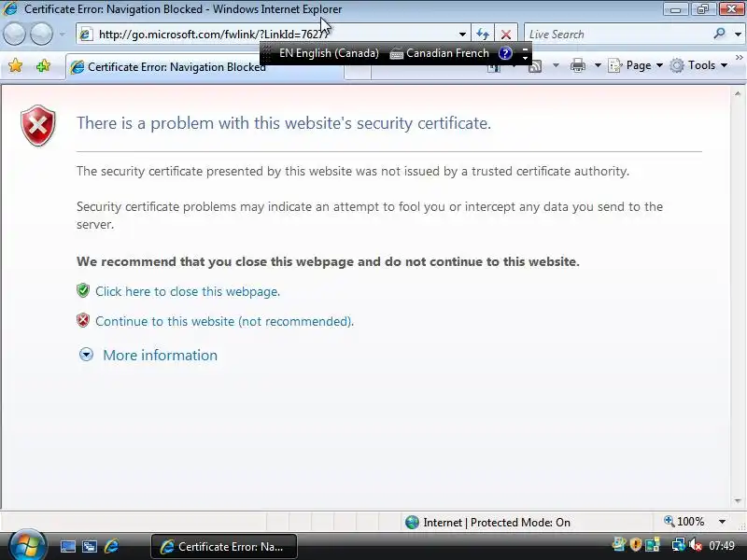747x560 pixels.
Task: Click the large red shield error icon
Action: (x=38, y=125)
